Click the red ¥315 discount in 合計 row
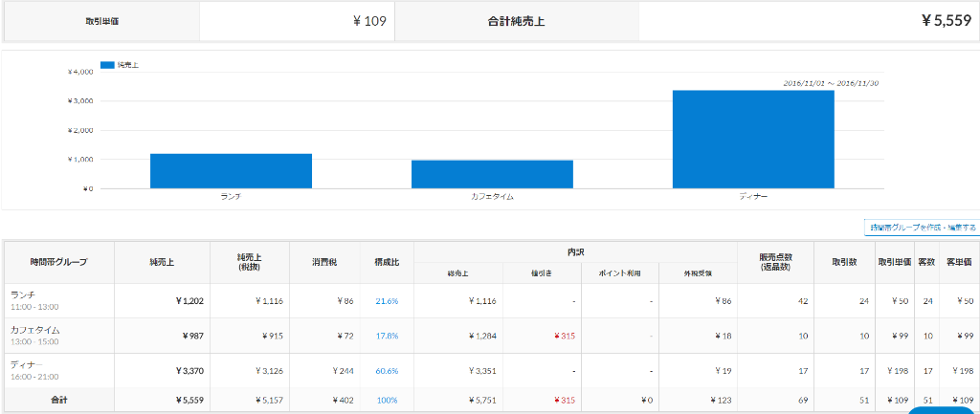Screen dimensions: 980x414 [564, 400]
